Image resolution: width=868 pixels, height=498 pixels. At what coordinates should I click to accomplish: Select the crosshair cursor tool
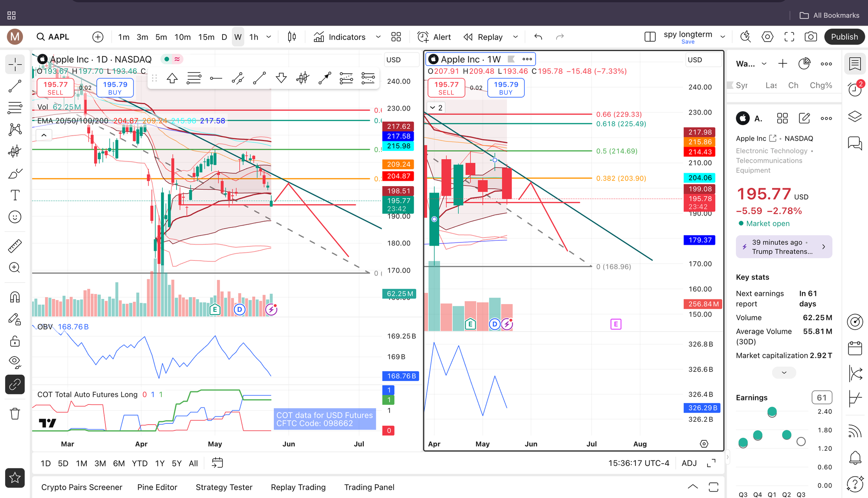(15, 64)
